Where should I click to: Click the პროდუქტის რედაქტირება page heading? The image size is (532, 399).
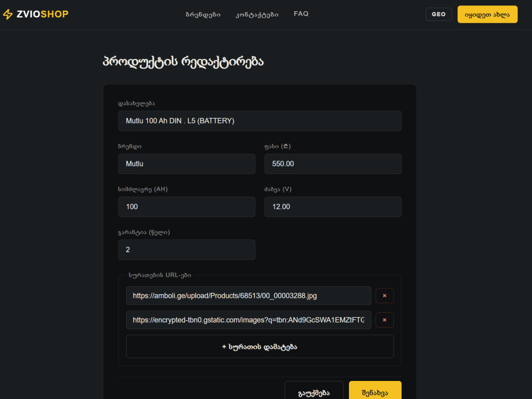tap(183, 62)
